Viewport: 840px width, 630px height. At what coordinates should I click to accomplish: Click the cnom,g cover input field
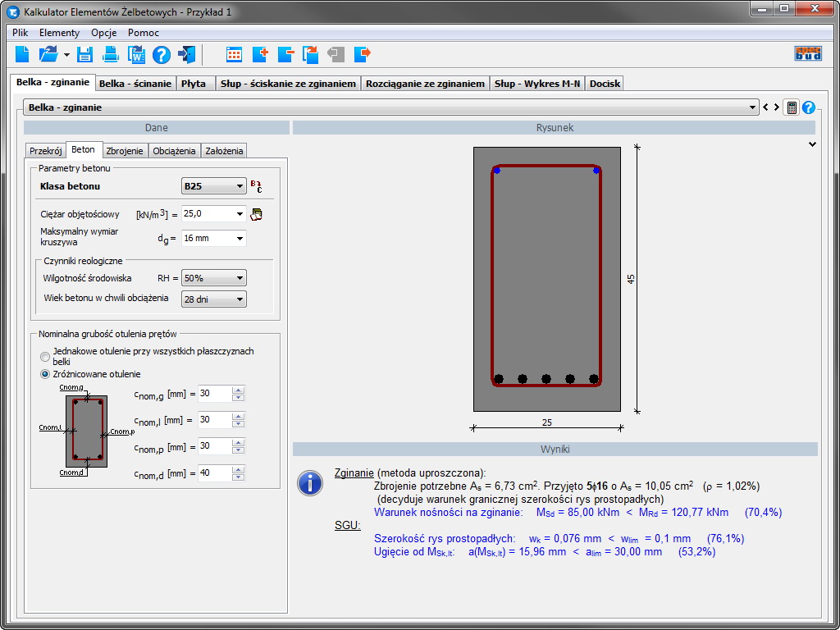coord(214,394)
